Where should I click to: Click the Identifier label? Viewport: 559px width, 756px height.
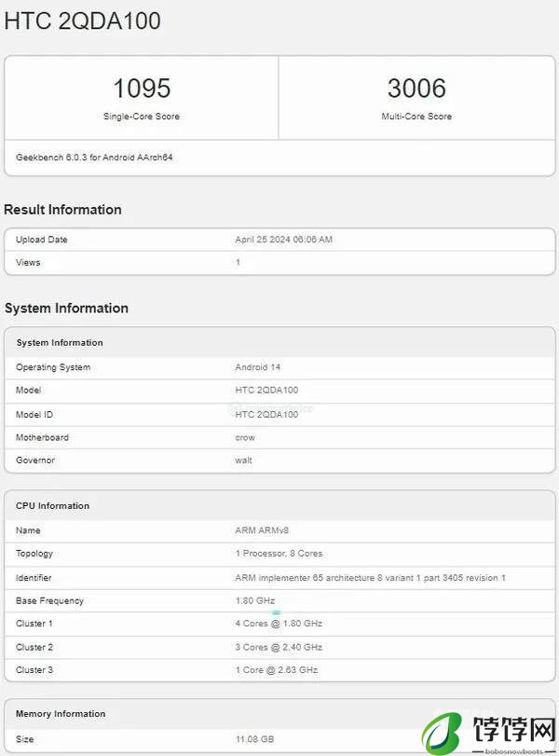[x=34, y=578]
